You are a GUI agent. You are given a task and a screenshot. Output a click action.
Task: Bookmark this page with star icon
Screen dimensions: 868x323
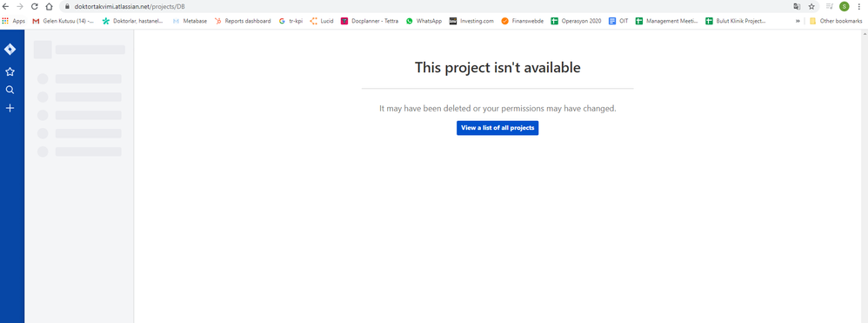tap(811, 7)
